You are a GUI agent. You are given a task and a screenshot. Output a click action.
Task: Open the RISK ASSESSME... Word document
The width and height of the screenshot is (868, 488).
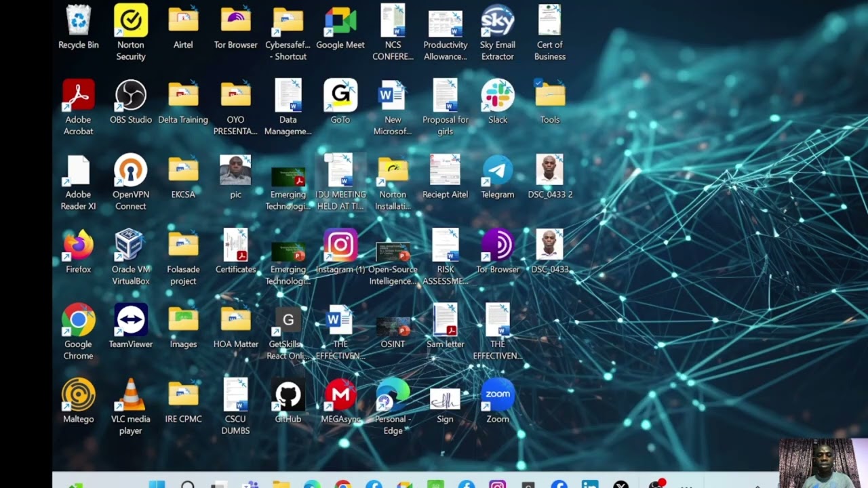click(446, 245)
